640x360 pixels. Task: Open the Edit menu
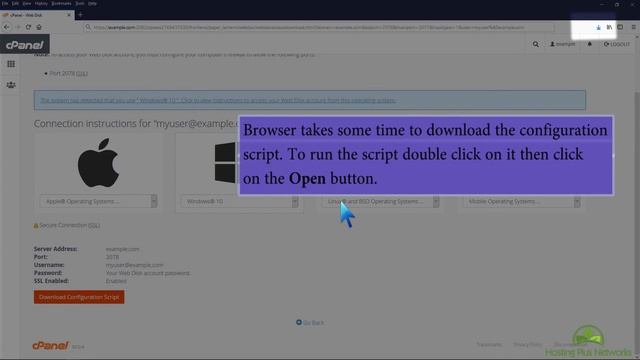click(x=15, y=3)
